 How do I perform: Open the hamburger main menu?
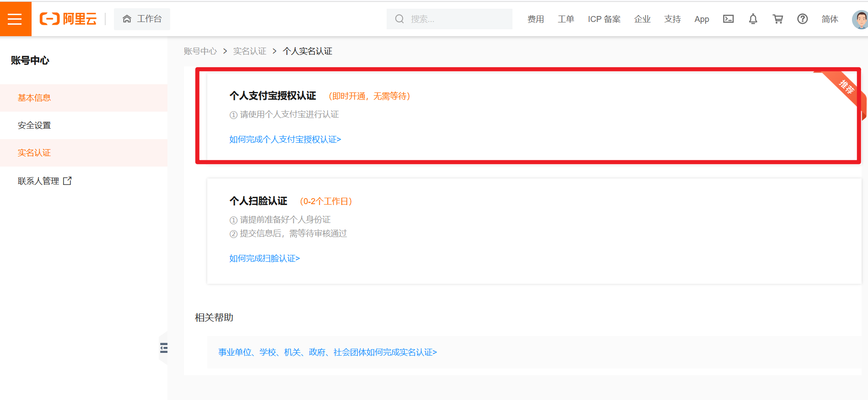pos(15,19)
